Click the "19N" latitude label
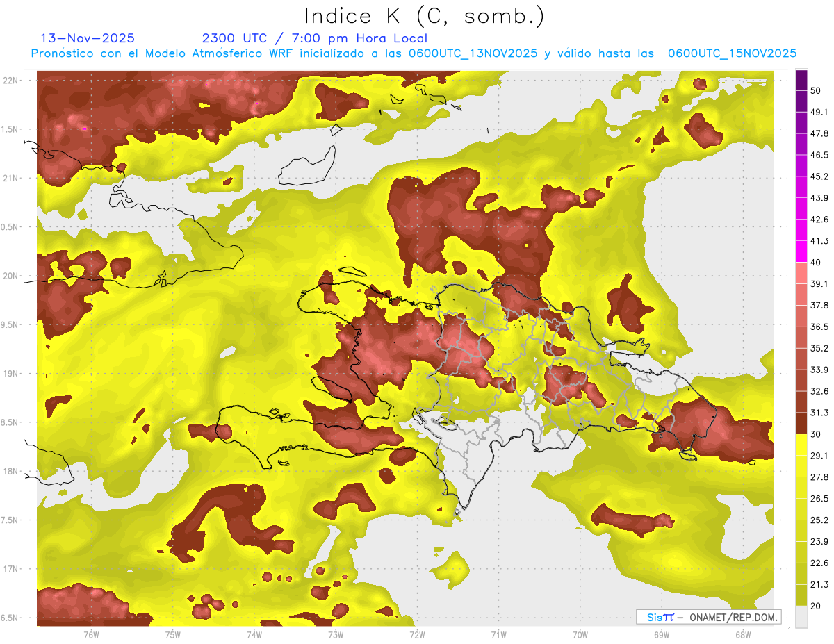 (x=11, y=374)
